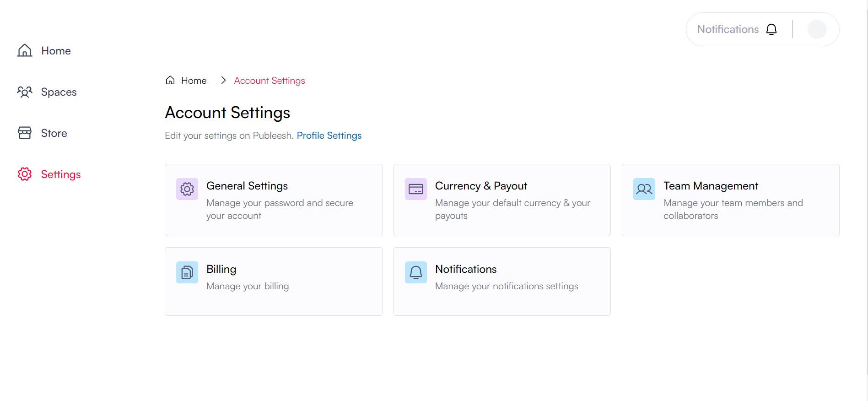This screenshot has width=868, height=401.
Task: Click the breadcrumb chevron arrow
Action: (223, 81)
